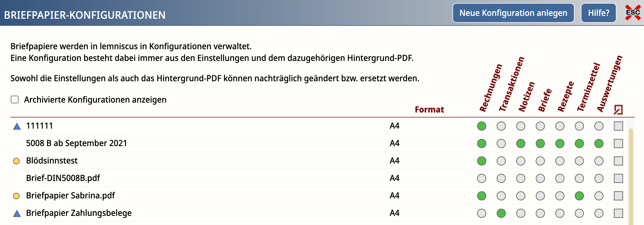This screenshot has width=644, height=225.
Task: Select the Brief-DIN5008B.pdf configuration
Action: click(63, 178)
